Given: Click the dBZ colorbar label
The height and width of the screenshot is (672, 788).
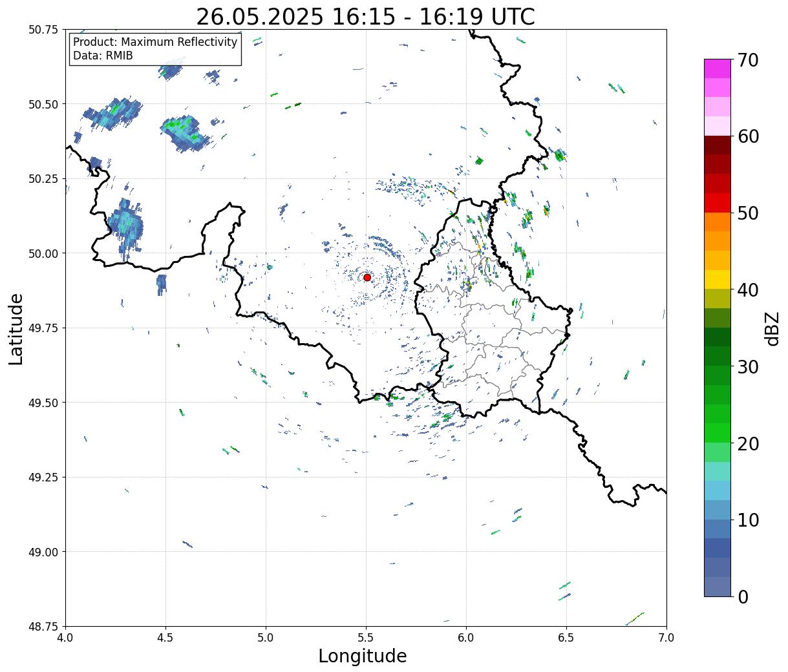Looking at the screenshot, I should [x=772, y=328].
